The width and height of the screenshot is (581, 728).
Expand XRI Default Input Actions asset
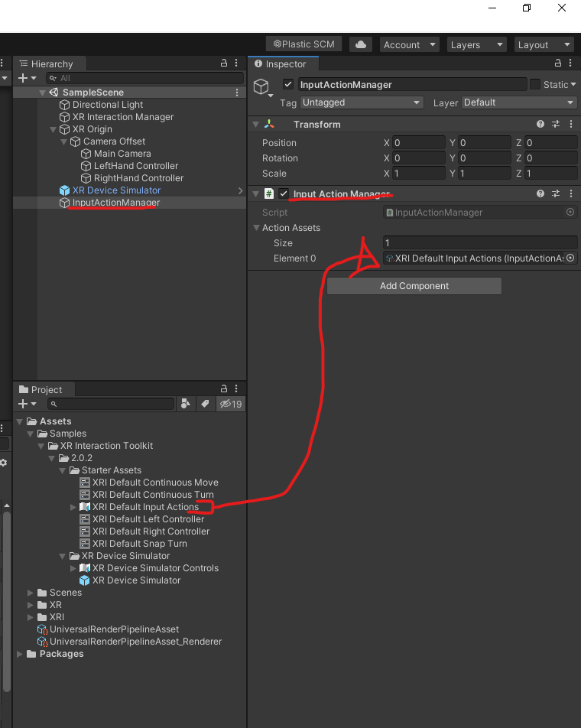pyautogui.click(x=73, y=508)
